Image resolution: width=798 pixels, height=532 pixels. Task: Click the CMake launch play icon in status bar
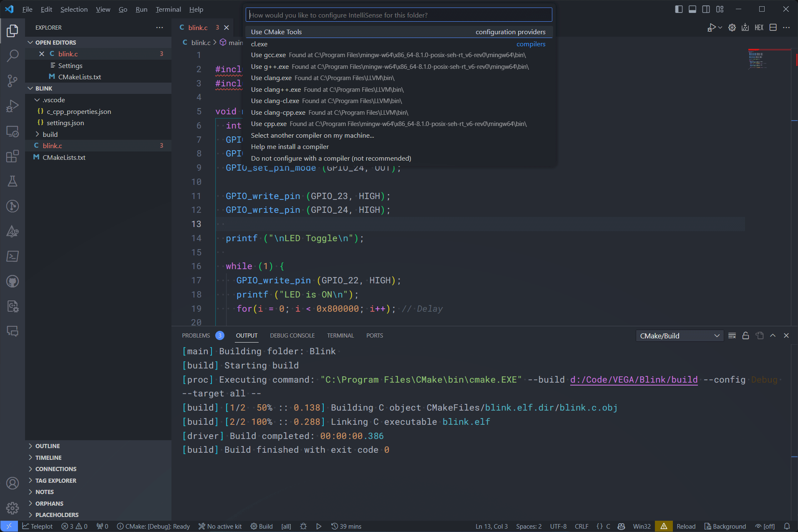click(x=319, y=526)
